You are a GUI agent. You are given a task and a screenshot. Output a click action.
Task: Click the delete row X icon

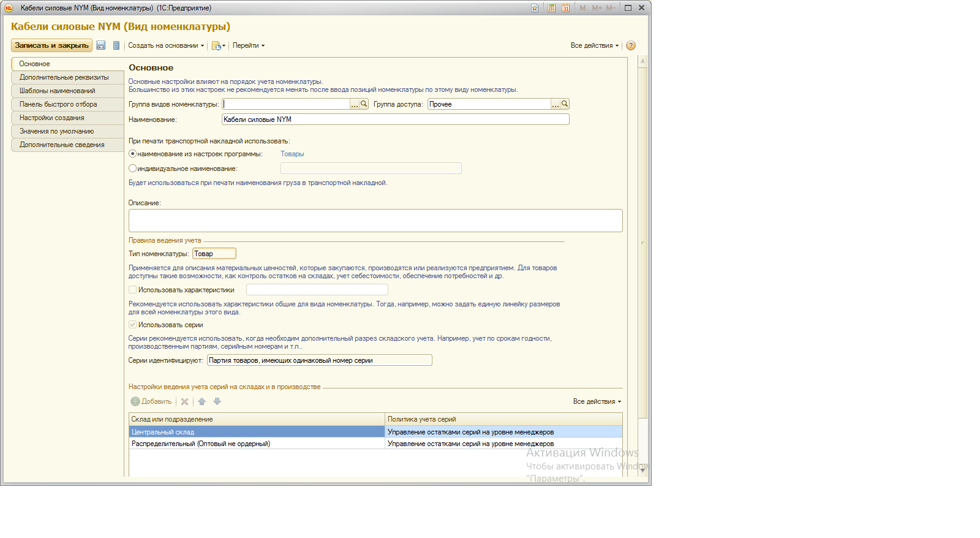184,401
